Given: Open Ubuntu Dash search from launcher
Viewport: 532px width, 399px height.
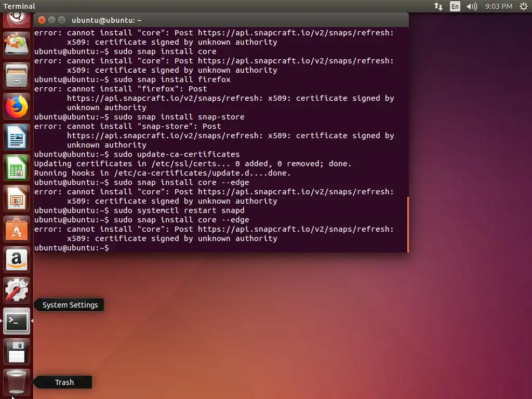Looking at the screenshot, I should coord(16,19).
